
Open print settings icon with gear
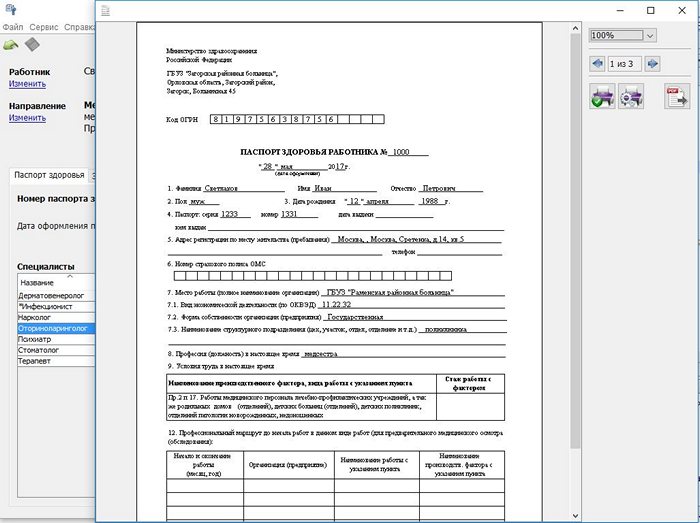(631, 96)
